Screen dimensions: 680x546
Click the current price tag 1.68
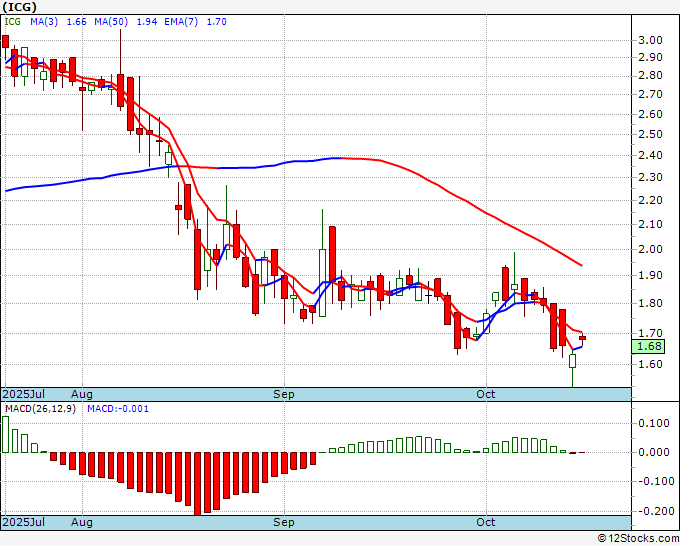click(649, 346)
